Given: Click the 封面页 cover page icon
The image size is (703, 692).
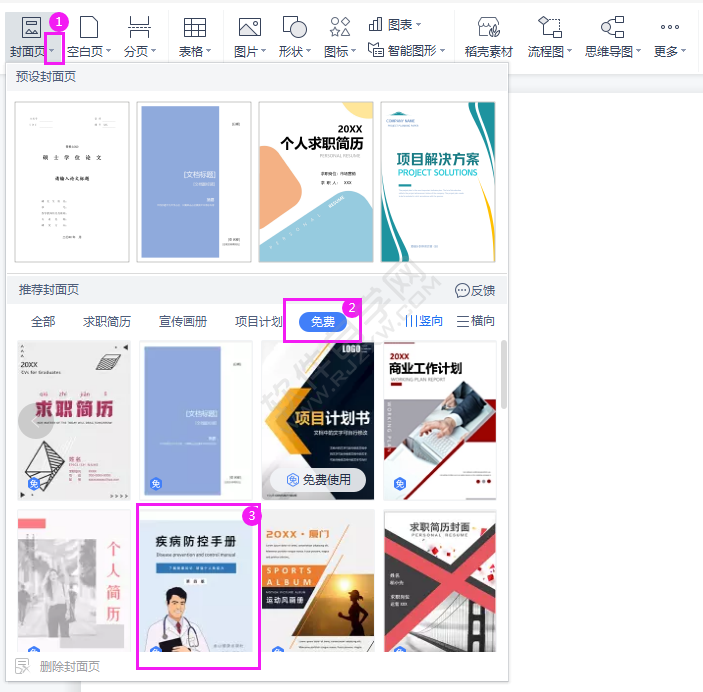Looking at the screenshot, I should (31, 27).
